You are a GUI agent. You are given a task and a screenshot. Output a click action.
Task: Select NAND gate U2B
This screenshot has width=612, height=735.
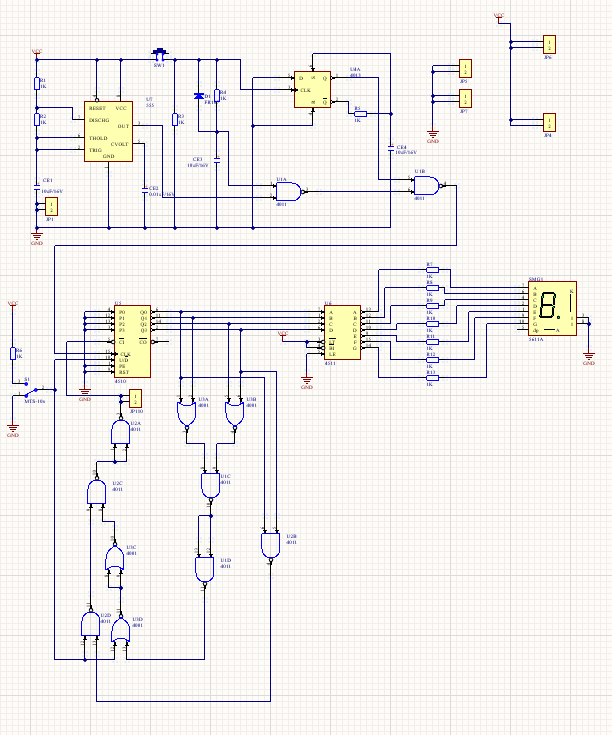270,545
